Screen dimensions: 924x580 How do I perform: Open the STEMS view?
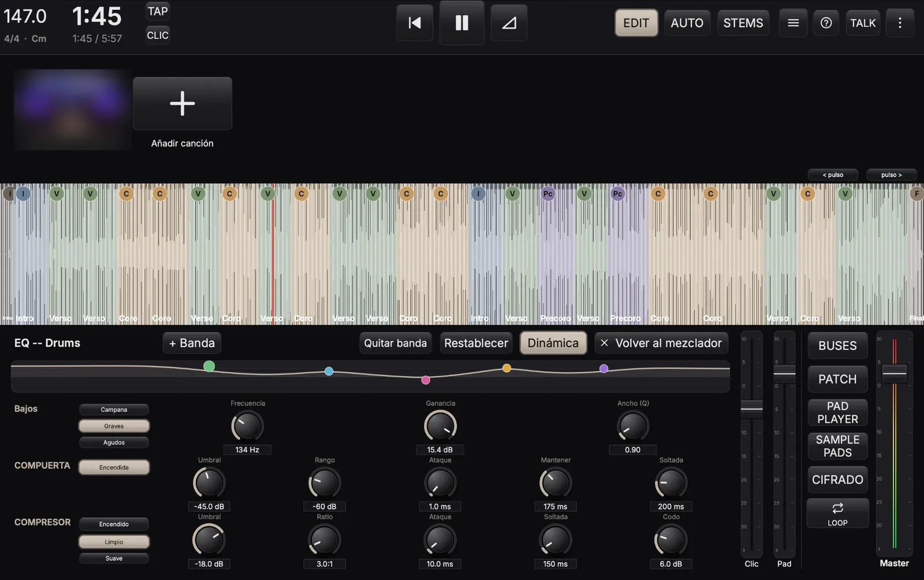(x=743, y=23)
